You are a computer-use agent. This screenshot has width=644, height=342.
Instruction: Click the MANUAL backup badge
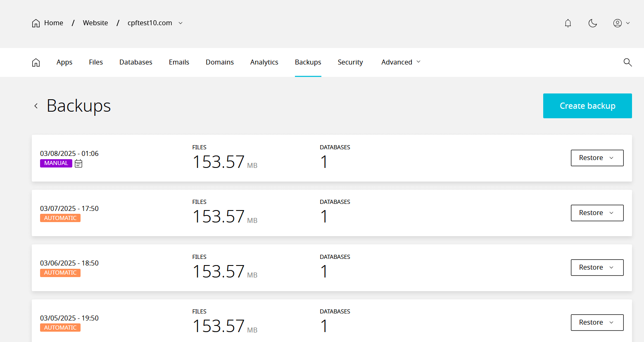coord(56,163)
